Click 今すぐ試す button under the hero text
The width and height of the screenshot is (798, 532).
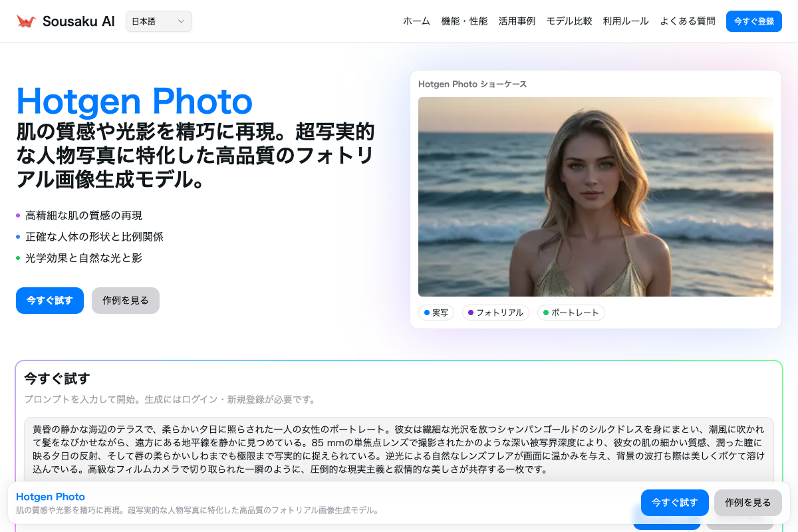(50, 301)
